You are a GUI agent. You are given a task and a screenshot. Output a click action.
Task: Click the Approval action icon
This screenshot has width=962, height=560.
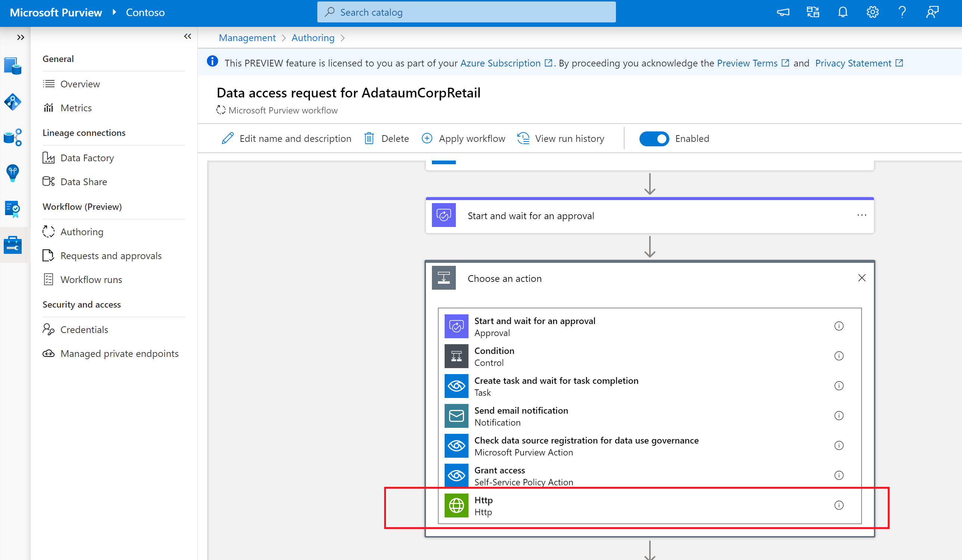click(455, 326)
